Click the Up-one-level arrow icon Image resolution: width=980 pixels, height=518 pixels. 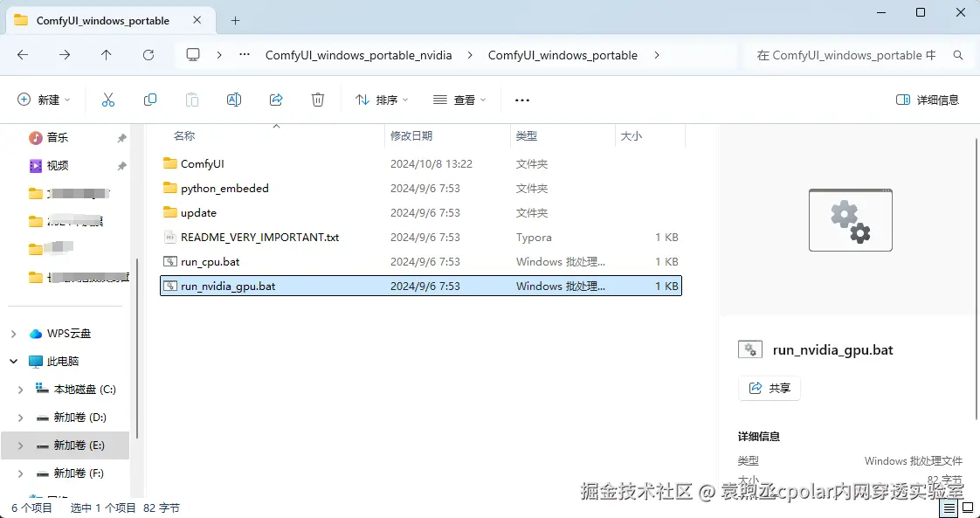tap(107, 54)
